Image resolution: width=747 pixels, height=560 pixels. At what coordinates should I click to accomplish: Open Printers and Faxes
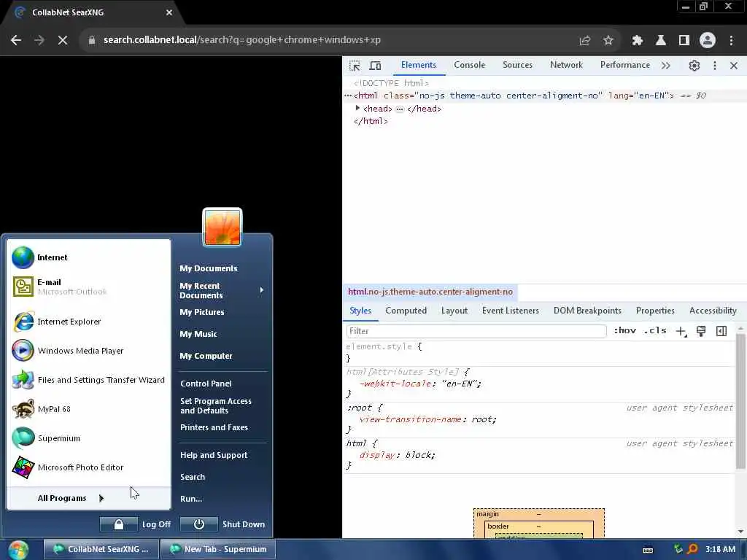coord(214,427)
